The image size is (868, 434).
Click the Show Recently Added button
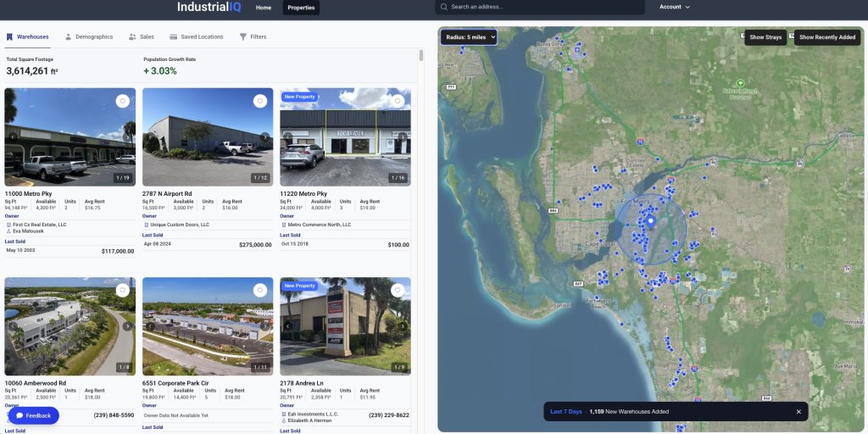(826, 37)
